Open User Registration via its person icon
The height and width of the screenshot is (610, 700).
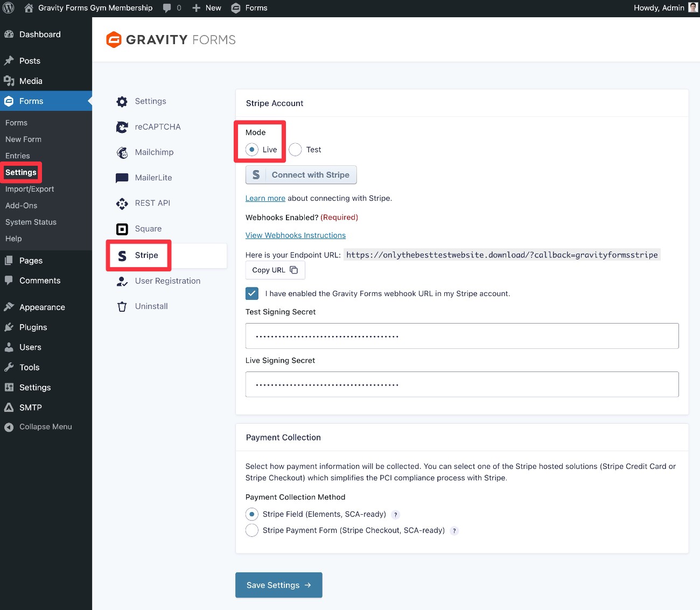click(x=122, y=281)
